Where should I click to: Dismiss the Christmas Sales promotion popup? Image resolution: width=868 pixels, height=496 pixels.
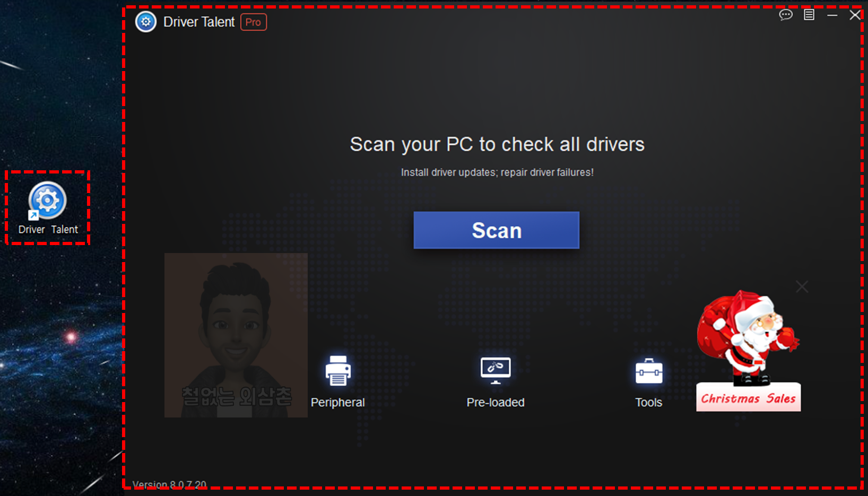click(x=802, y=287)
